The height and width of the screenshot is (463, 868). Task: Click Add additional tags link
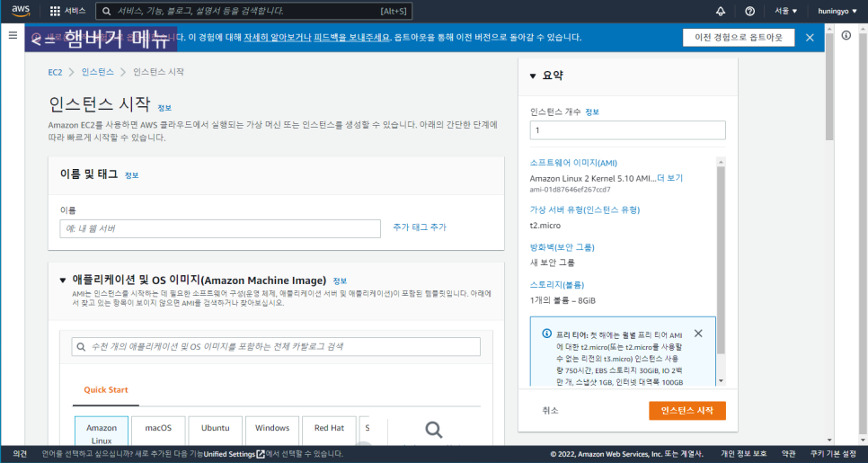point(420,227)
